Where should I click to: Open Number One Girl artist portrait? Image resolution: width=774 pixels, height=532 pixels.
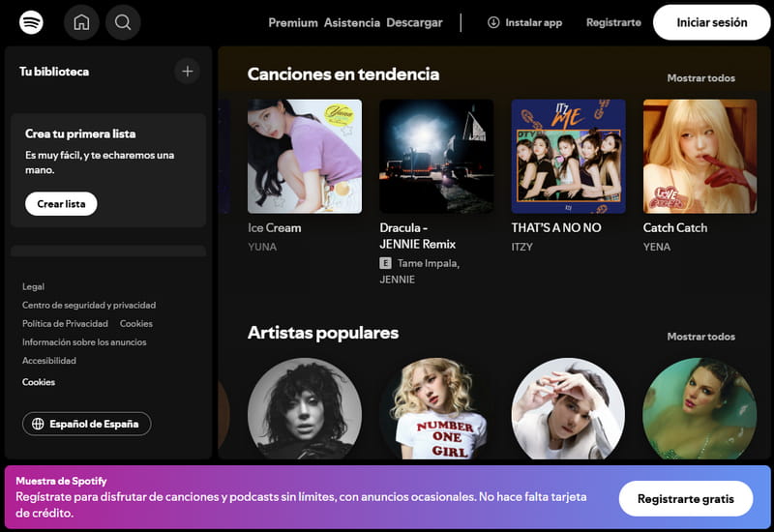436,408
